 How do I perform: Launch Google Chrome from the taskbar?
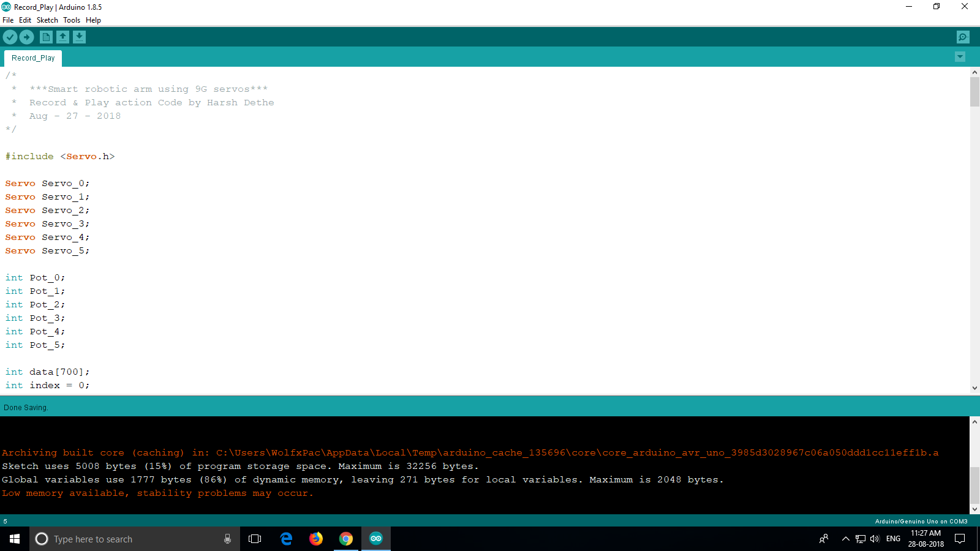click(346, 539)
